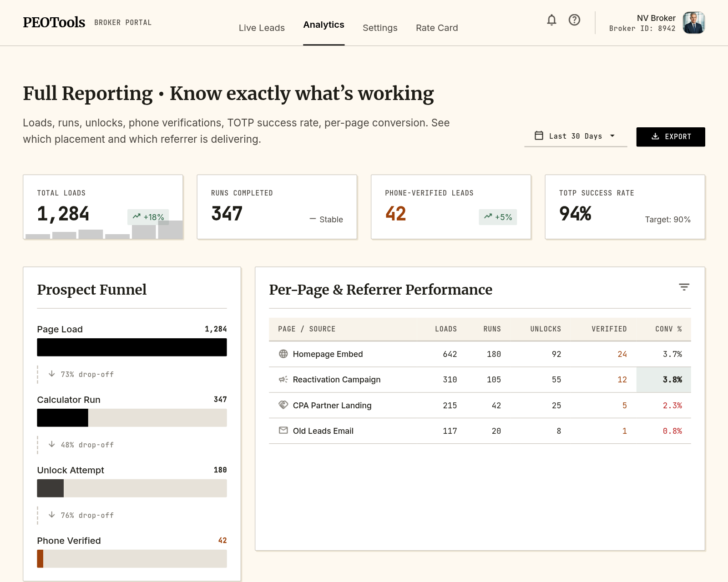728x582 pixels.
Task: Sort by the UNLOCKS column header
Action: point(546,329)
